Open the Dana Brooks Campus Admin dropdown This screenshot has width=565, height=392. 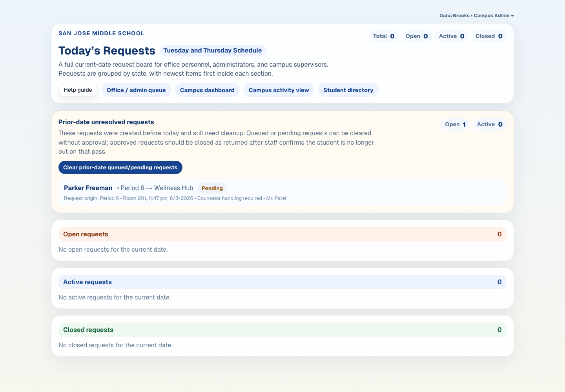coord(476,16)
